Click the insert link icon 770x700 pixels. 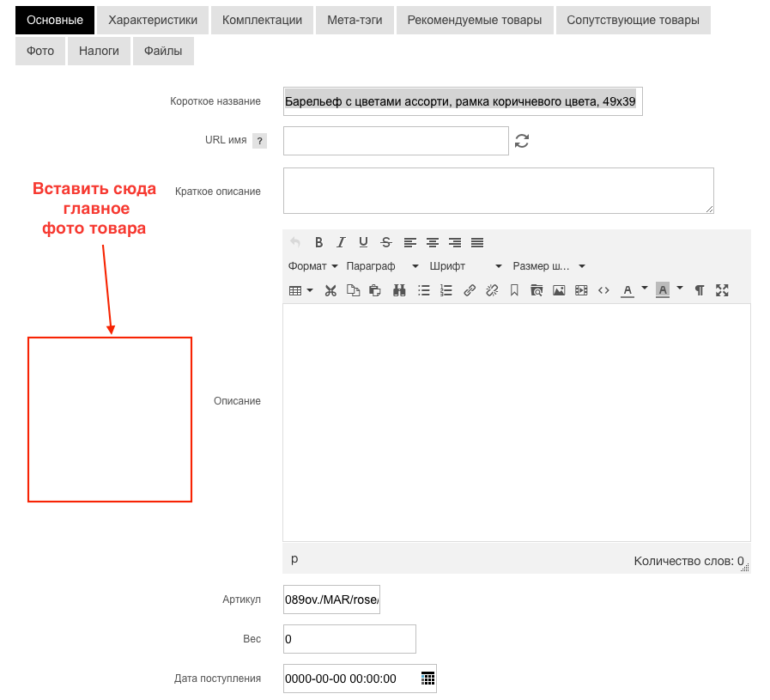(x=470, y=290)
